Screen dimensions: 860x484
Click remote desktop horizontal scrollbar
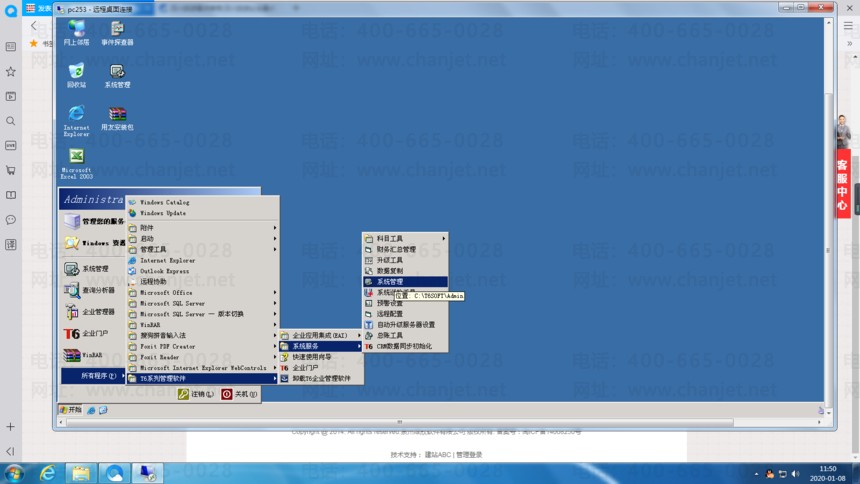pyautogui.click(x=400, y=422)
